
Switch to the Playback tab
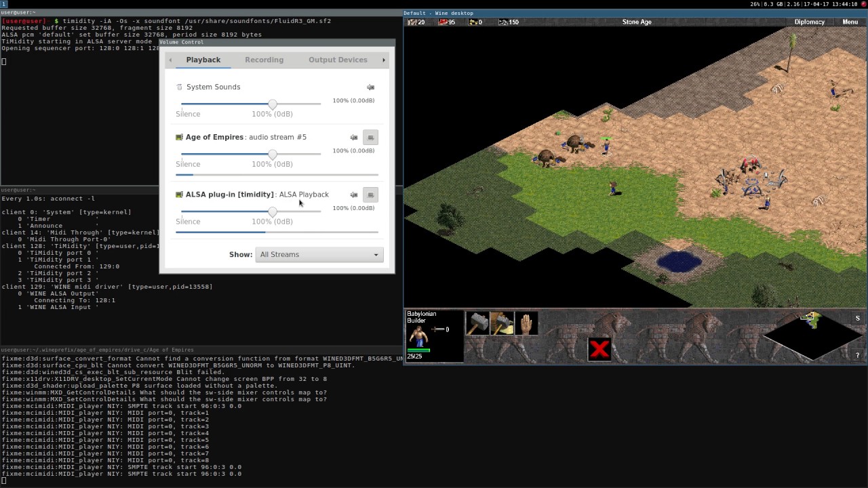pyautogui.click(x=203, y=60)
